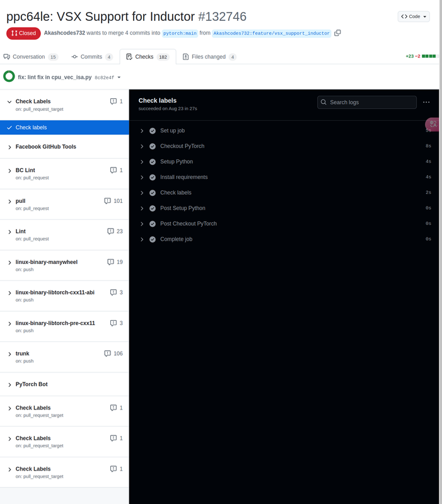Click annotation icon beside trunk workflow
Screen dimensions: 442x504
pos(107,353)
